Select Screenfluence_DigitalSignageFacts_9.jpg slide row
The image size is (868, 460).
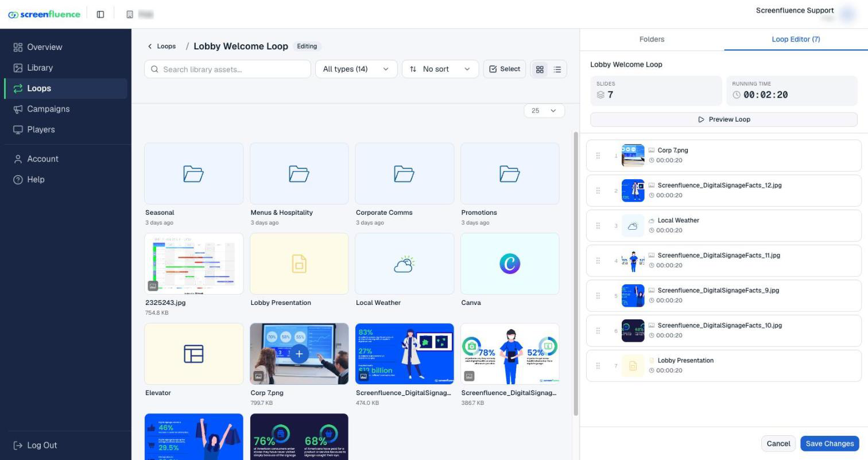coord(724,296)
